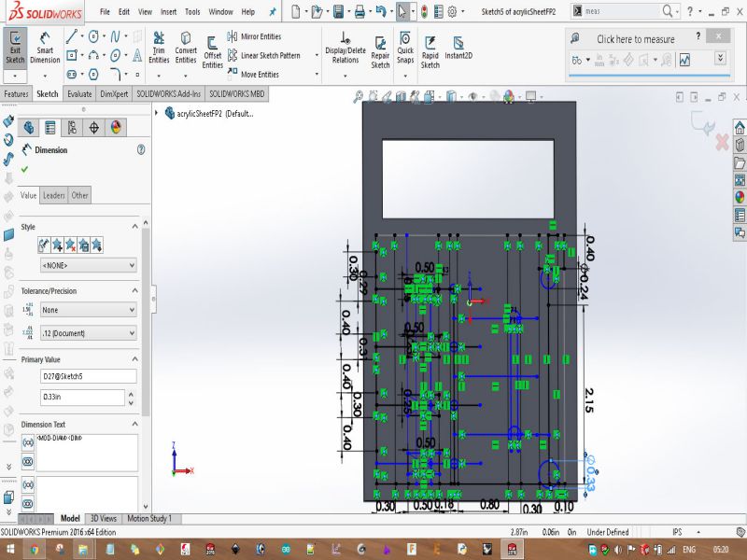Run the Repair Sketch tool
The image size is (747, 560).
(380, 52)
